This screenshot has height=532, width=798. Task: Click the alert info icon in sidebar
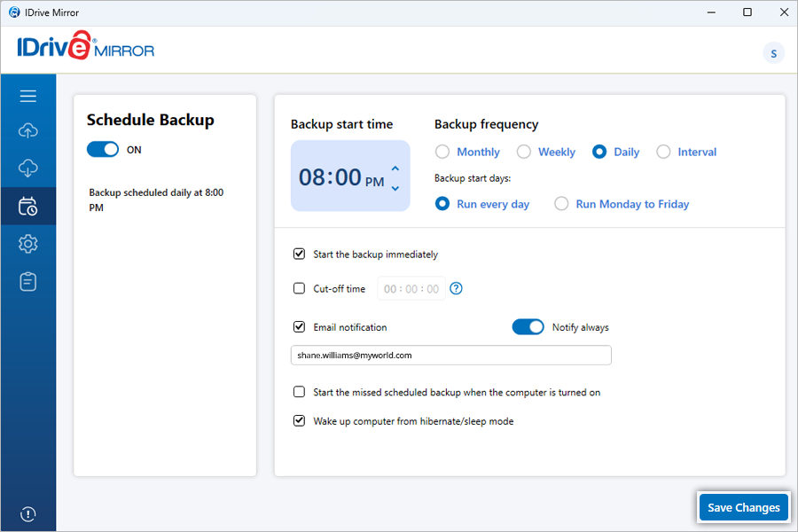click(x=27, y=514)
